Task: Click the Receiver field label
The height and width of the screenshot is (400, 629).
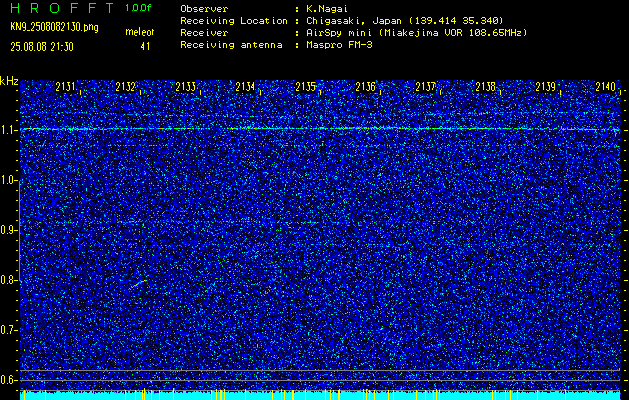Action: (204, 33)
